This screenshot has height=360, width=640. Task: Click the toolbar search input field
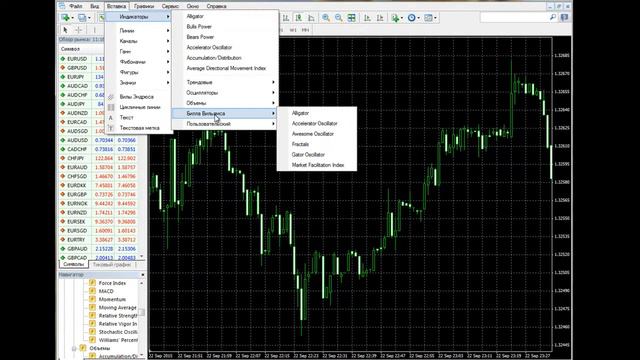tap(514, 17)
